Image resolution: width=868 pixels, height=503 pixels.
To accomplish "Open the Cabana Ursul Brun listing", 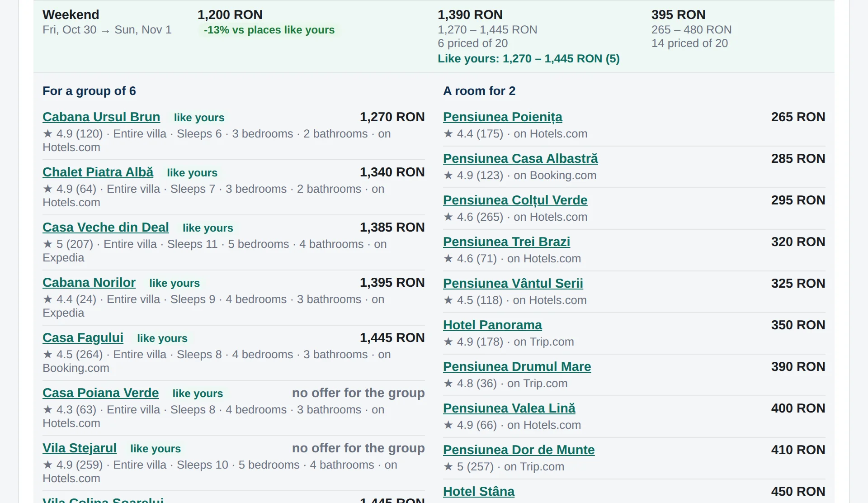I will tap(101, 117).
